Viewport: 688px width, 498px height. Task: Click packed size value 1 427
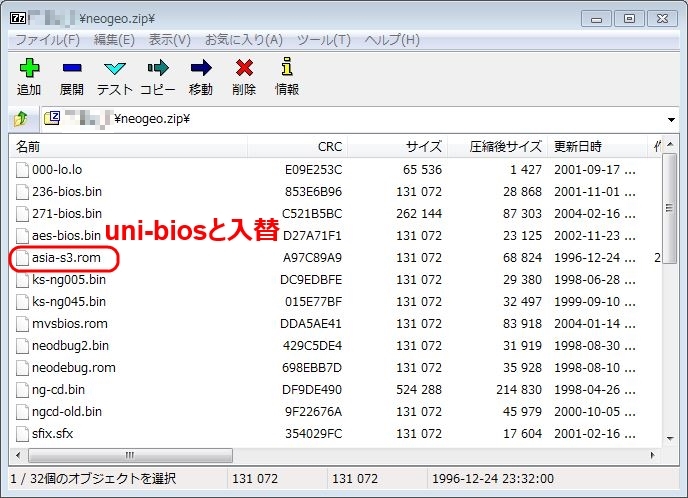[x=526, y=170]
